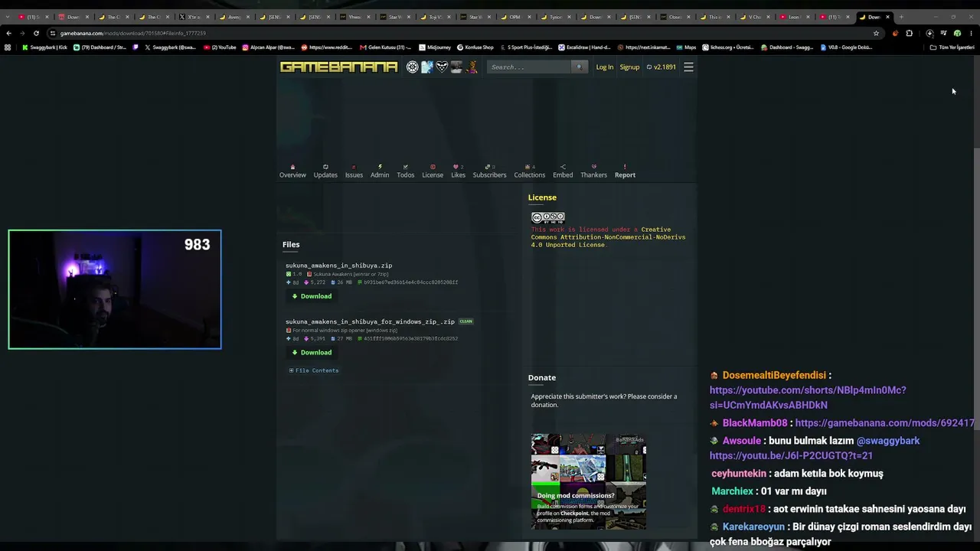Open the green browser profile avatar
Image resolution: width=980 pixels, height=551 pixels.
[957, 33]
